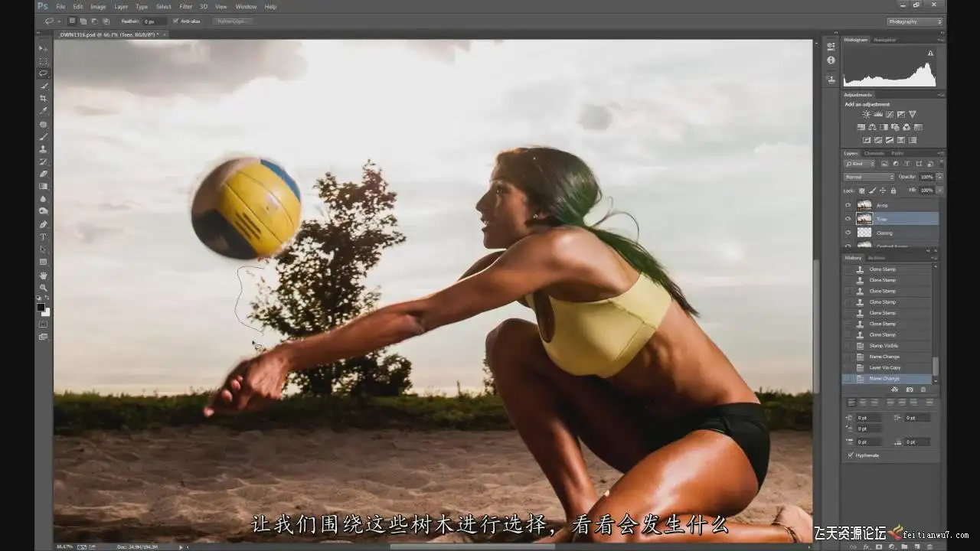Select the Lasso tool in the toolbox
This screenshot has height=551, width=980.
pyautogui.click(x=44, y=73)
